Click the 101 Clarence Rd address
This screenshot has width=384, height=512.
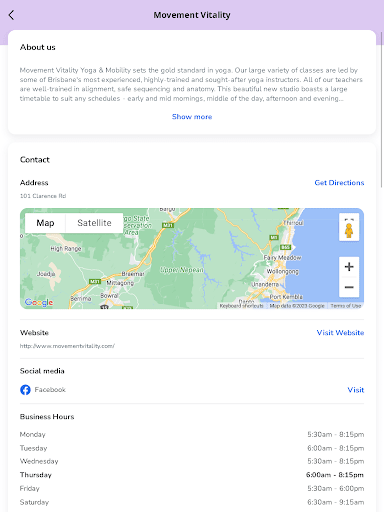point(43,196)
